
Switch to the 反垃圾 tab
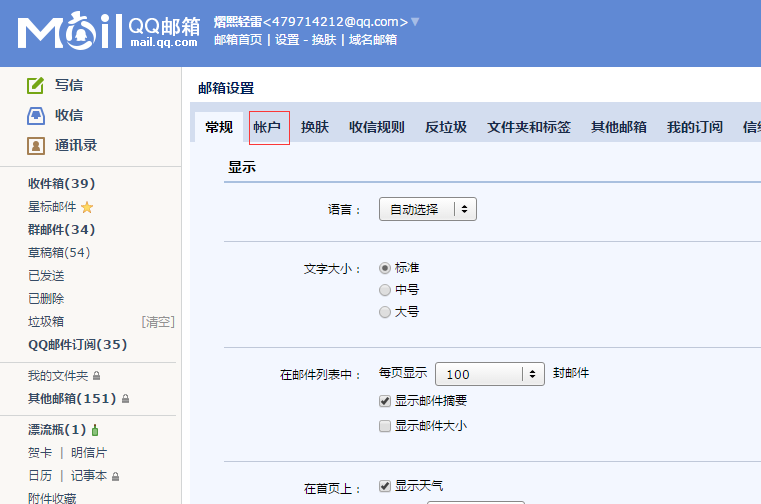[x=446, y=127]
